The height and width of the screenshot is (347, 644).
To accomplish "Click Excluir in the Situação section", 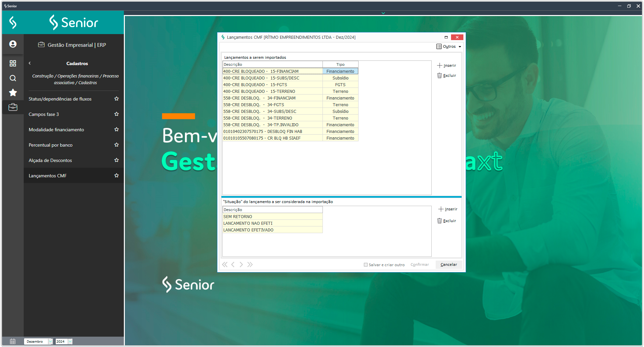I will [447, 221].
